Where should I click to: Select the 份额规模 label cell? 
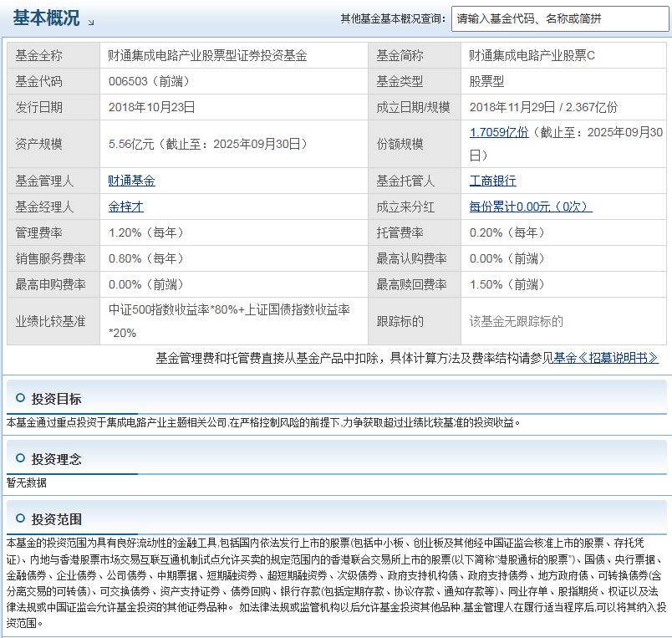point(415,144)
